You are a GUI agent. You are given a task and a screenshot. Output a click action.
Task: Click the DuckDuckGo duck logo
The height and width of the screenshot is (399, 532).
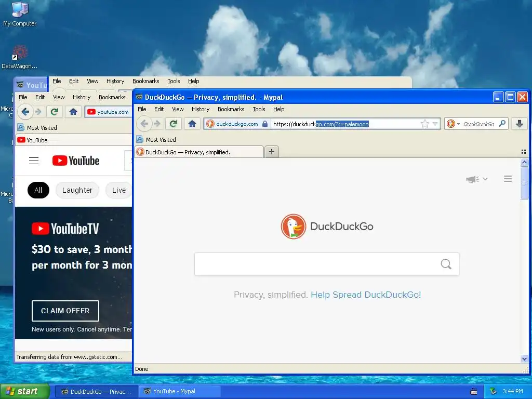[x=293, y=227]
